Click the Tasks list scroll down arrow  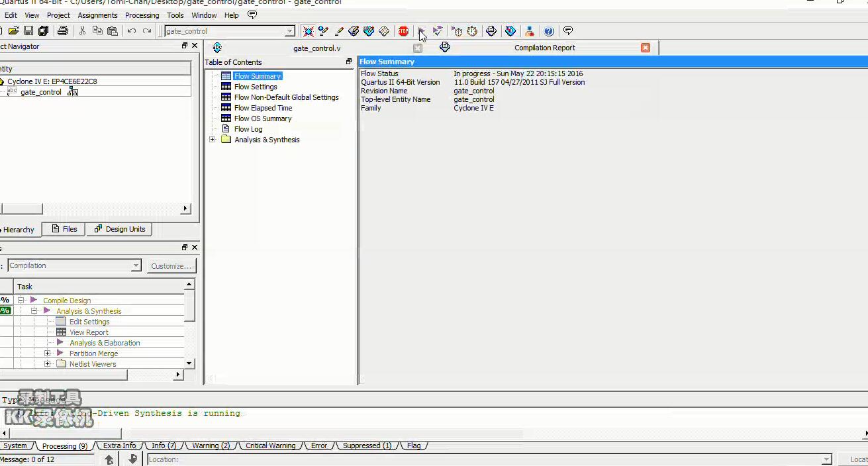[x=189, y=363]
